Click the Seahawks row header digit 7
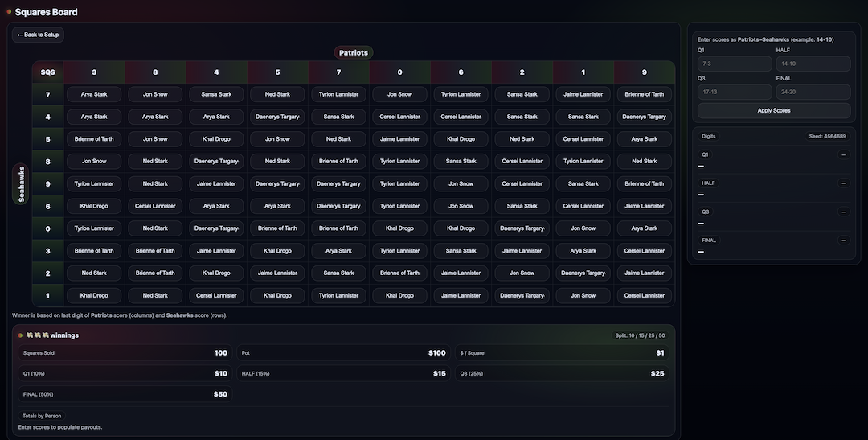The height and width of the screenshot is (440, 868). point(47,95)
